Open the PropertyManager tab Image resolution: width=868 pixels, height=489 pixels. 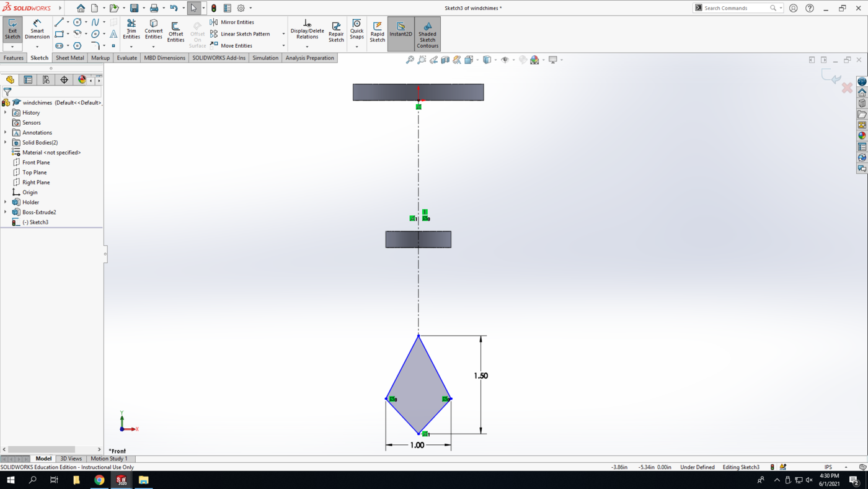point(28,79)
